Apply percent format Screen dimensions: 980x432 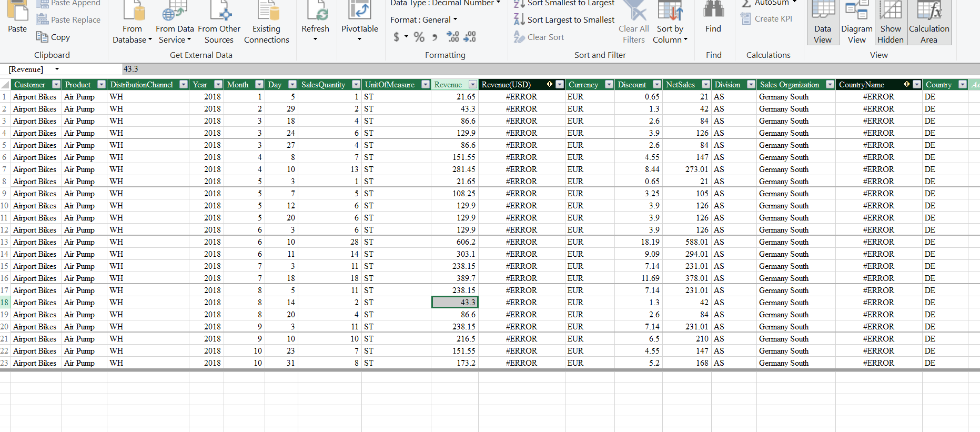419,37
